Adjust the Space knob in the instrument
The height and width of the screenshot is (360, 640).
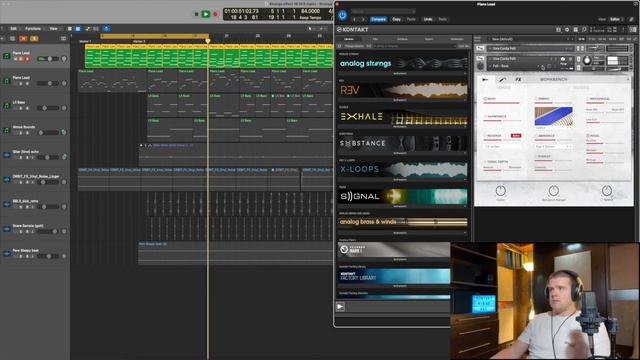(607, 191)
